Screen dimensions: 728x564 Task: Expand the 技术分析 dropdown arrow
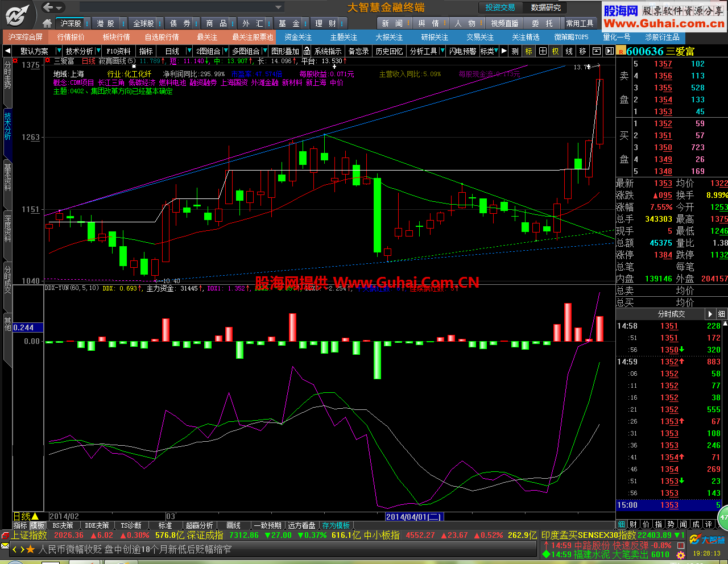pos(98,51)
